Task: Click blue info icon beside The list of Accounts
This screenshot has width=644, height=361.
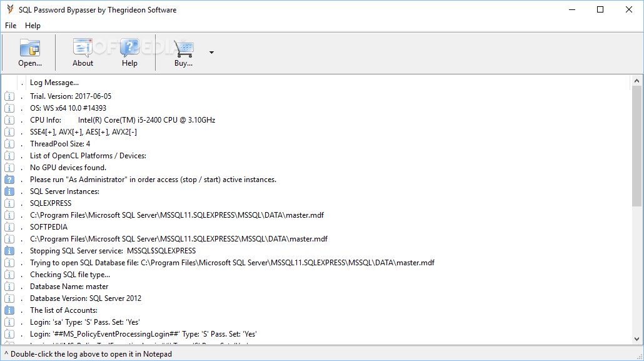Action: click(9, 311)
